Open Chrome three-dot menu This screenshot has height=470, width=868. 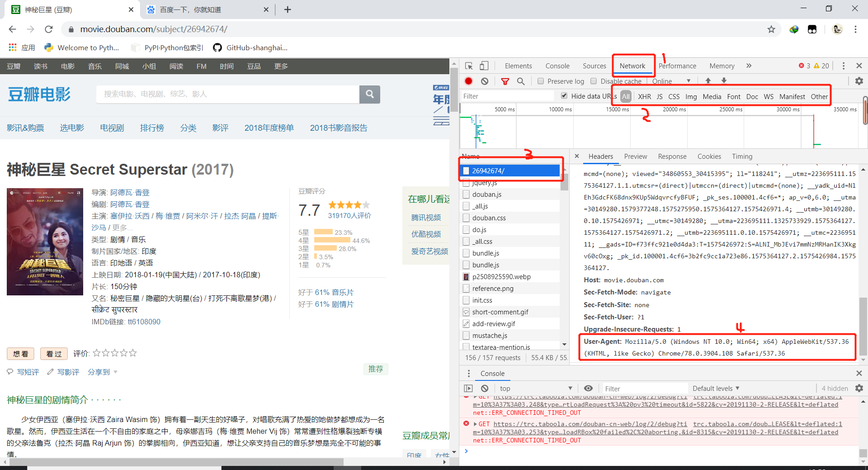[855, 29]
